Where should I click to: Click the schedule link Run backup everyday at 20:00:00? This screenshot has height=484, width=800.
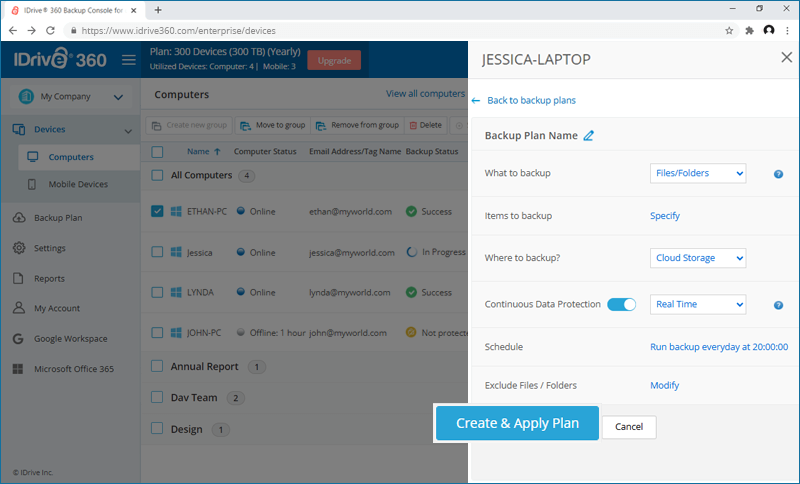[x=719, y=347]
